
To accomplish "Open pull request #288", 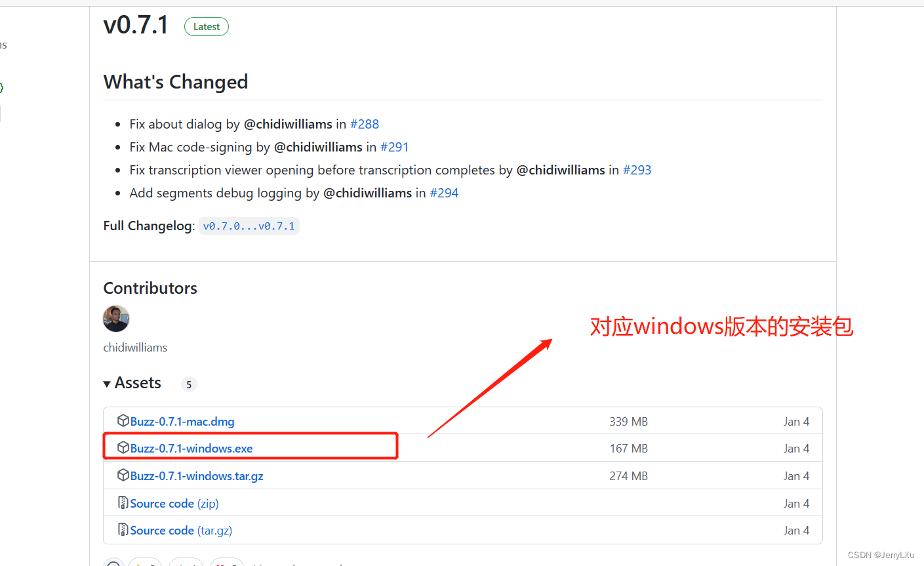I will pyautogui.click(x=365, y=124).
